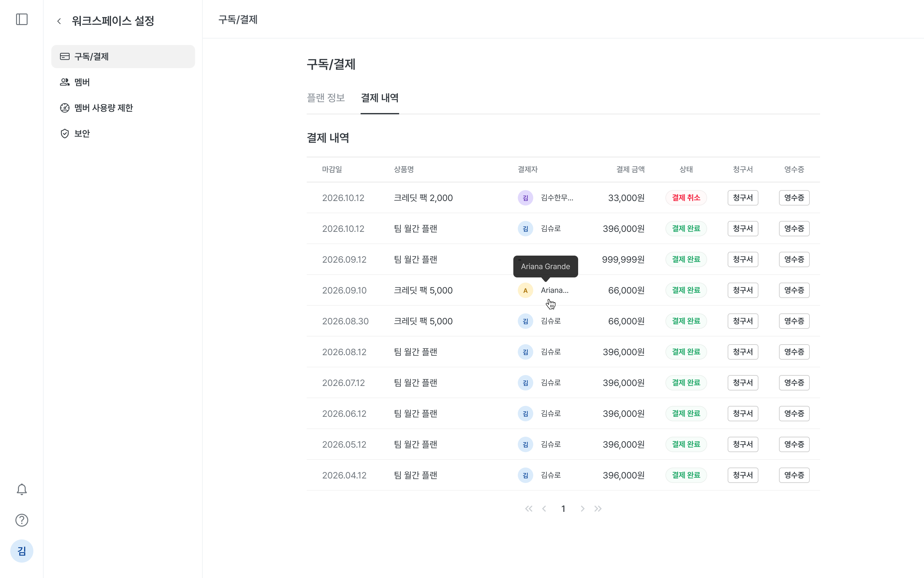Open 영수증 for the 2026.08.12 row
This screenshot has height=578, width=924.
794,352
